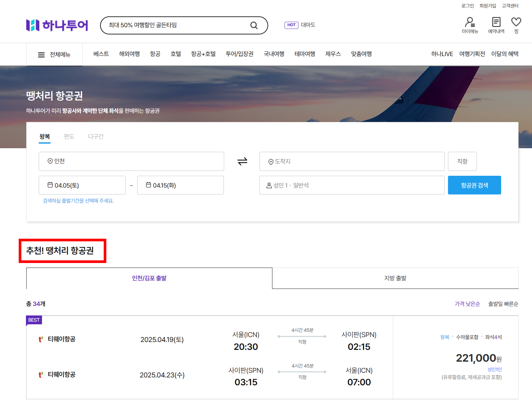The height and width of the screenshot is (403, 532).
Task: Click the 도착지 destination field
Action: [352, 161]
